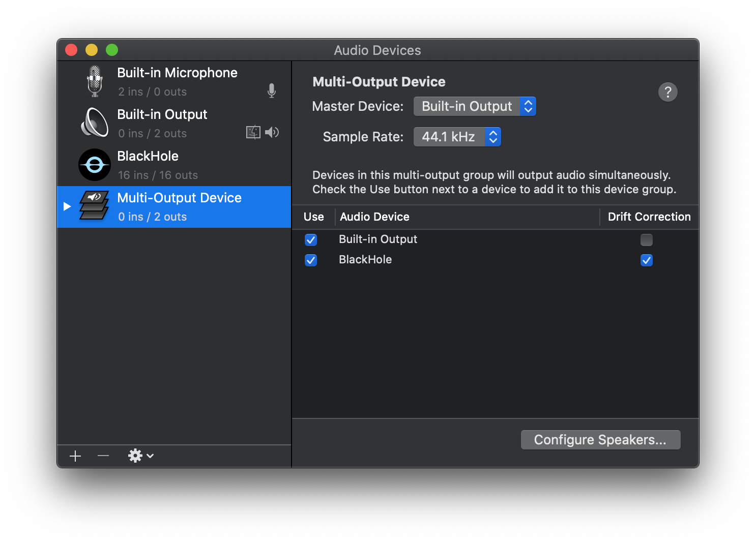The width and height of the screenshot is (756, 543).
Task: Open help via the question mark button
Action: coord(668,92)
